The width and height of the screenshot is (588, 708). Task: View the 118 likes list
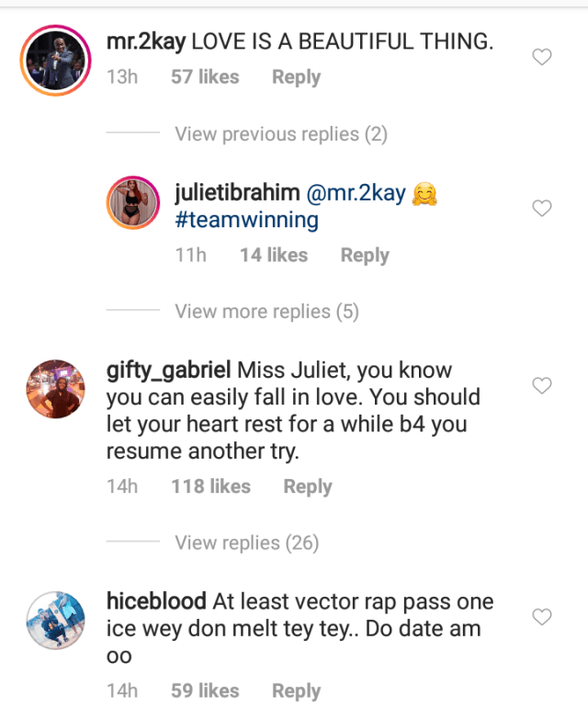click(x=210, y=487)
